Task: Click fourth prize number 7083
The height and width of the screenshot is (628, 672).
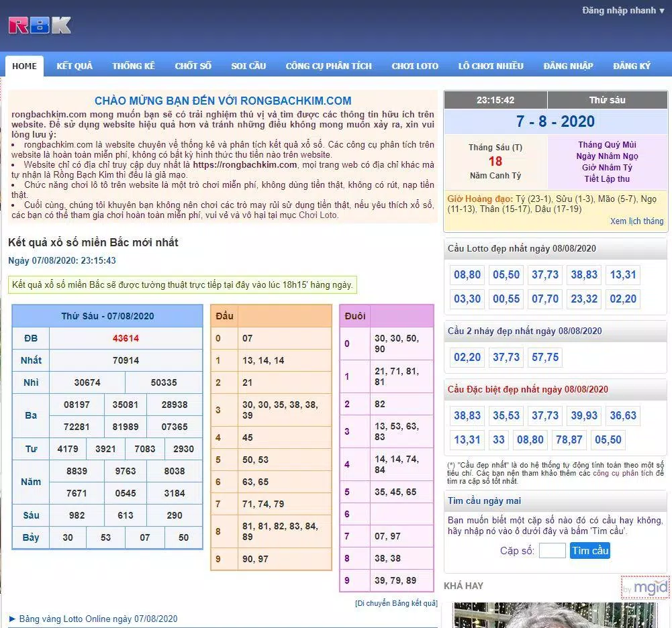Action: pyautogui.click(x=145, y=449)
